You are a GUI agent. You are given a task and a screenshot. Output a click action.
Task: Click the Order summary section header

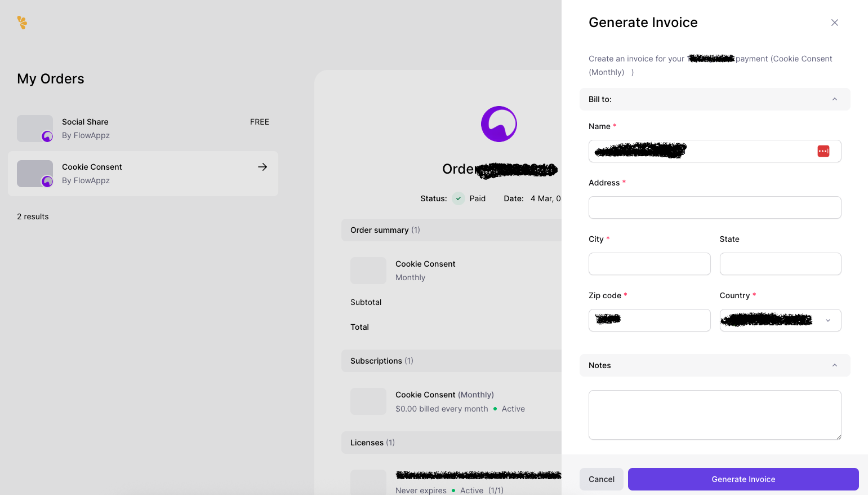[x=451, y=230]
